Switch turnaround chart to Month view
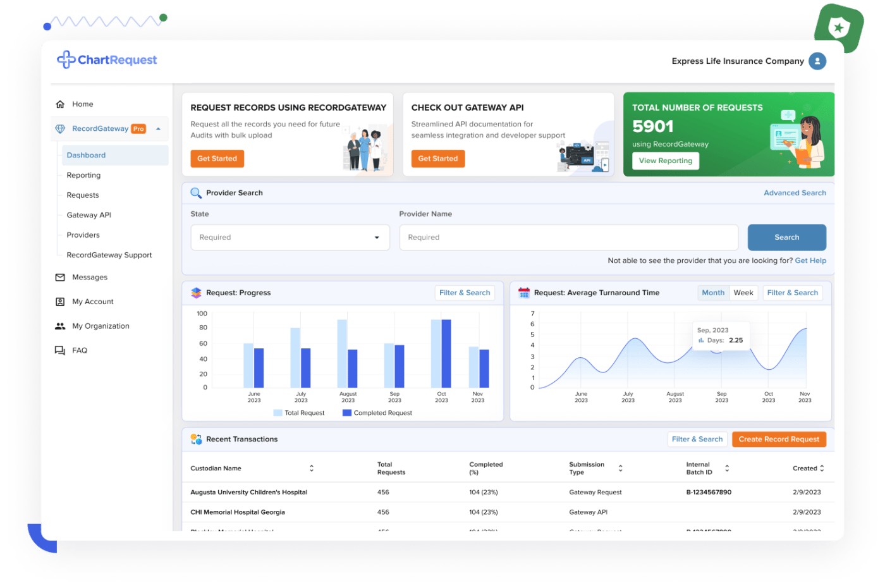Viewport: 885px width, 588px height. pos(713,293)
